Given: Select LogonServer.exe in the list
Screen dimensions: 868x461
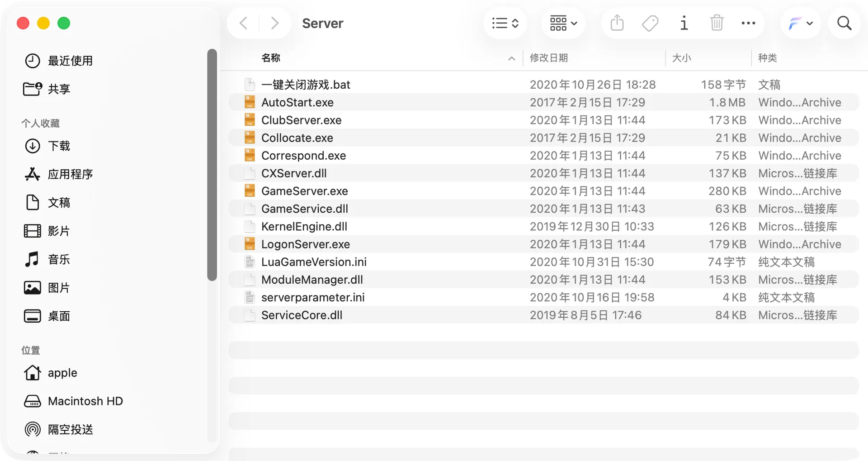Looking at the screenshot, I should (x=543, y=244).
